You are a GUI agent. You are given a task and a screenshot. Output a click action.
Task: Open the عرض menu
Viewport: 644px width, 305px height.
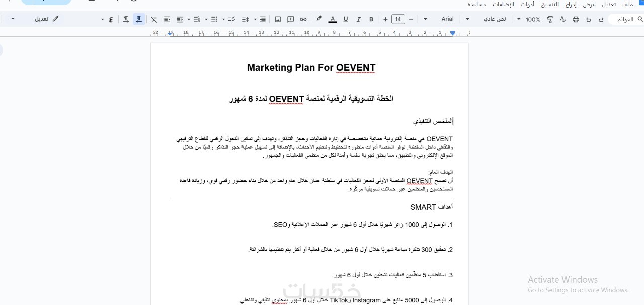pos(589,4)
